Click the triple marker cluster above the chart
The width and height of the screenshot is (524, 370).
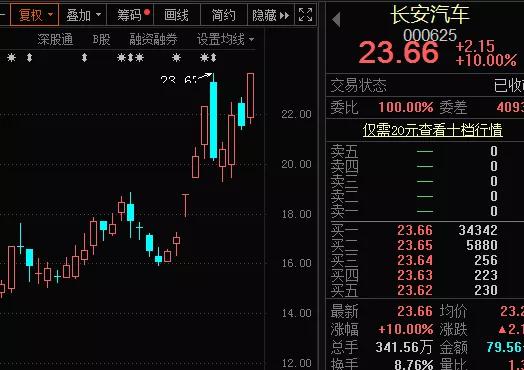130,58
